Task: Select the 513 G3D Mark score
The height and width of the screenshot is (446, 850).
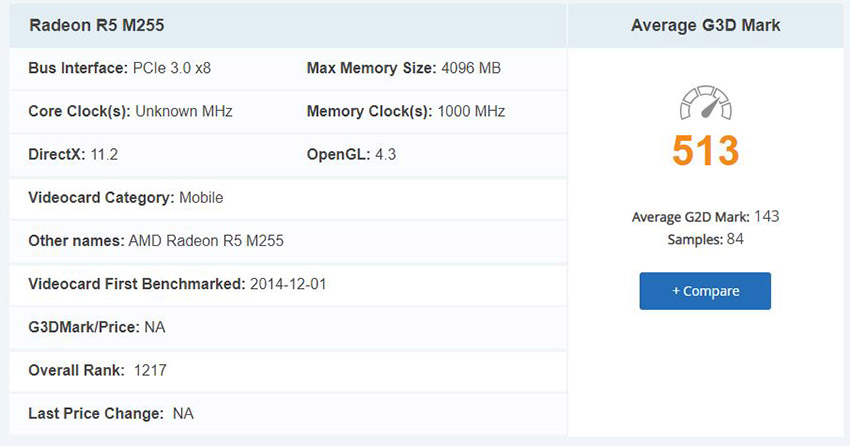Action: click(x=705, y=150)
